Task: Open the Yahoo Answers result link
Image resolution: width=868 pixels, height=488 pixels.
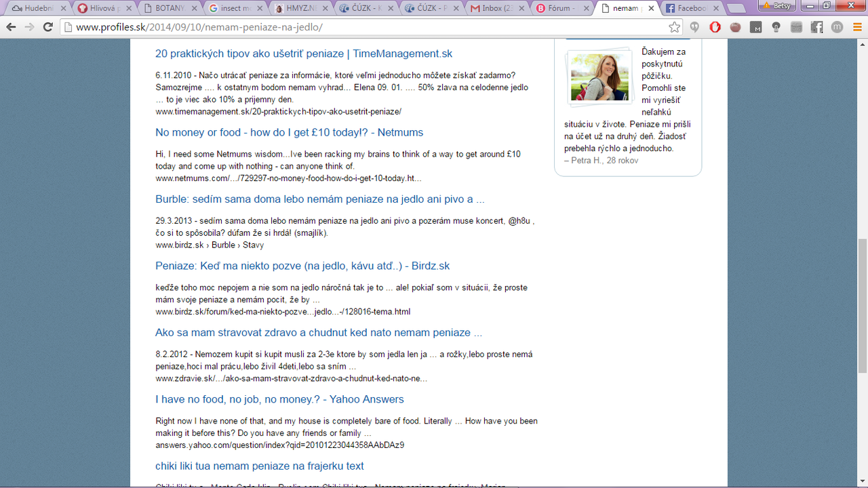Action: [279, 399]
